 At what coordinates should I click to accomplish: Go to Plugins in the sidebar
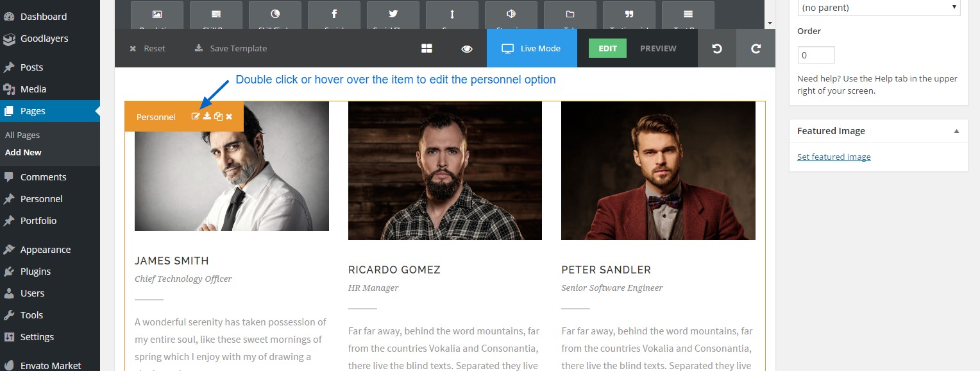pos(35,272)
